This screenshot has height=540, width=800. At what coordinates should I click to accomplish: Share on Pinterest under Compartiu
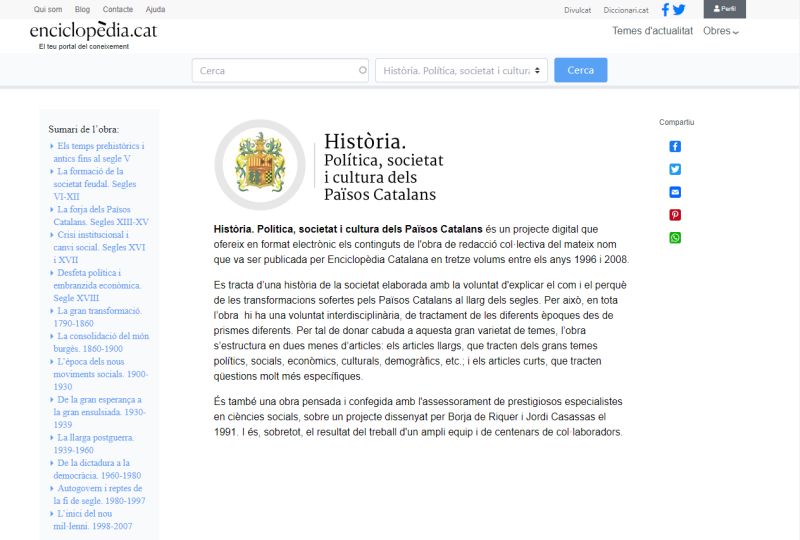coord(675,215)
